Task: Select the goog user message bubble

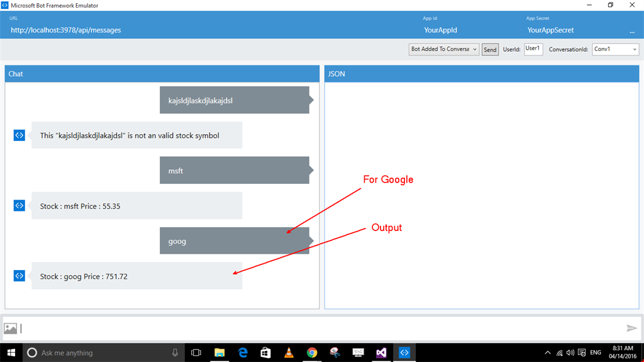Action: coord(236,240)
